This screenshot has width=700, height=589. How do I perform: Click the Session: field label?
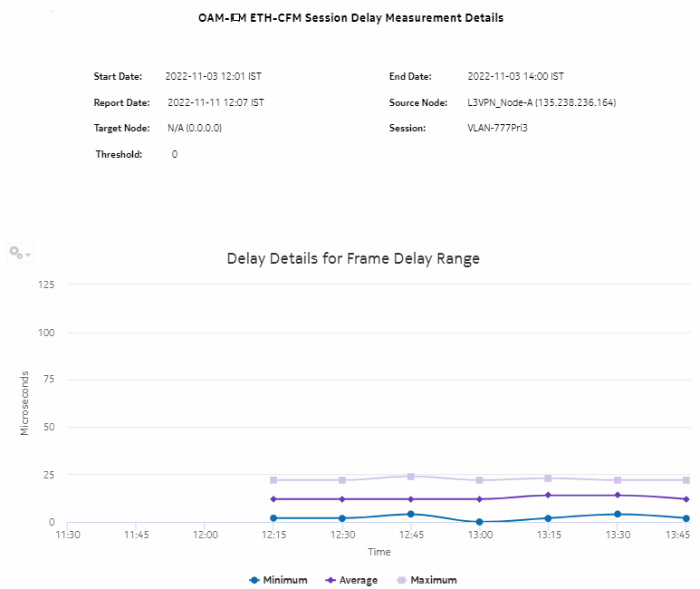[408, 129]
